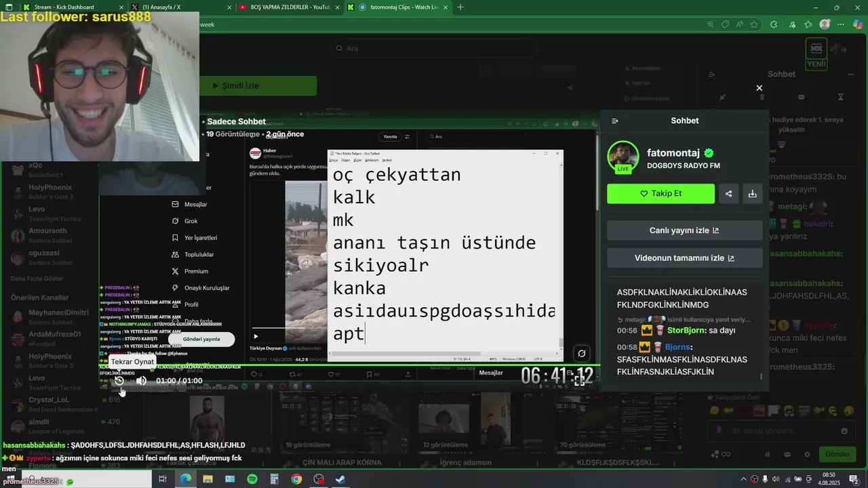Image resolution: width=868 pixels, height=488 pixels.
Task: Open Windows Start menu
Action: tap(9, 479)
